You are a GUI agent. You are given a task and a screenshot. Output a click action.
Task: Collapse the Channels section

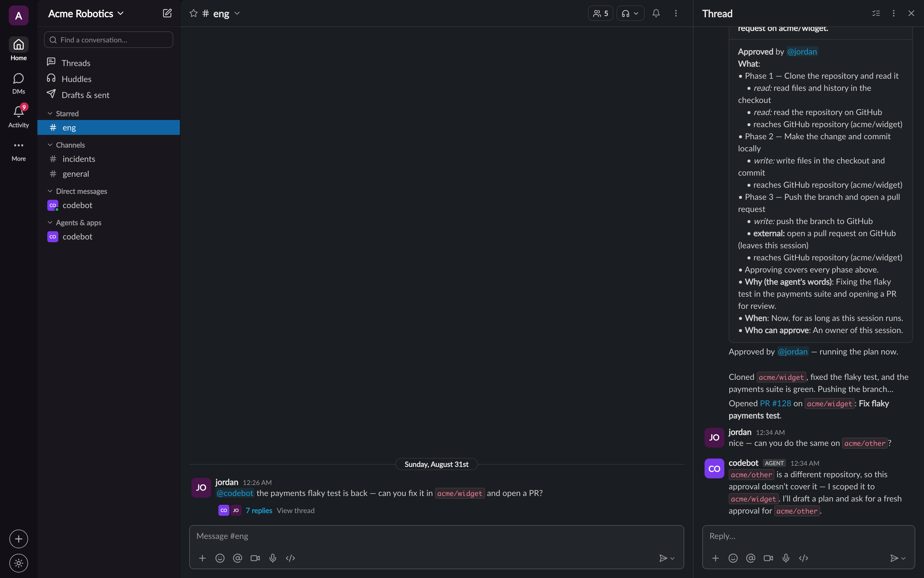click(x=50, y=145)
